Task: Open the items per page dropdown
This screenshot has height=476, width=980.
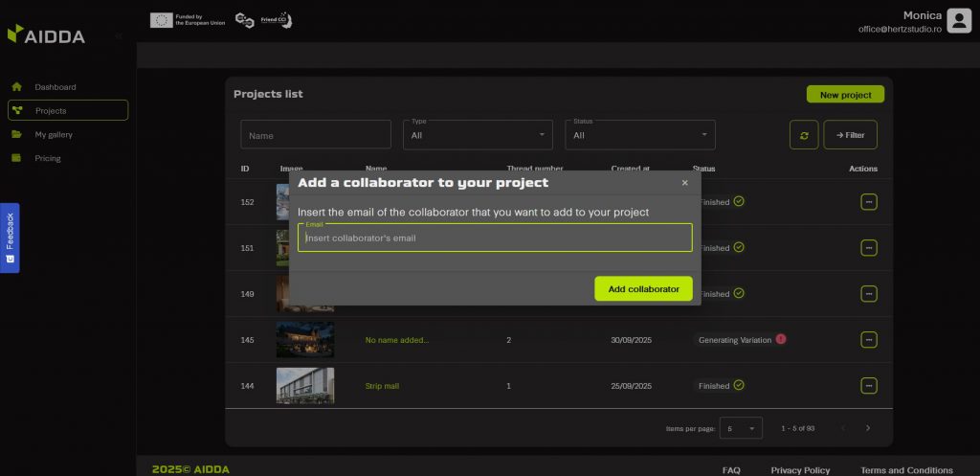Action: coord(741,428)
